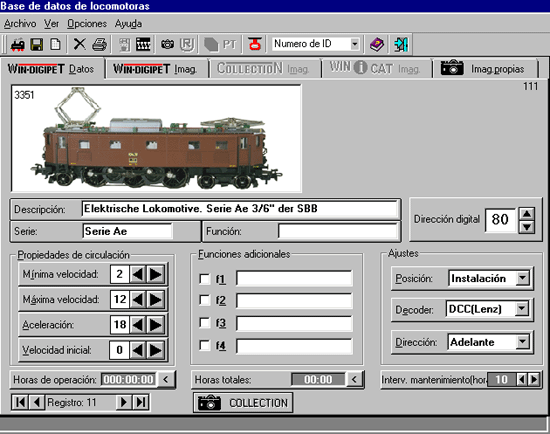Click the purple help book icon
Viewport: 550px width, 434px height.
coord(377,45)
